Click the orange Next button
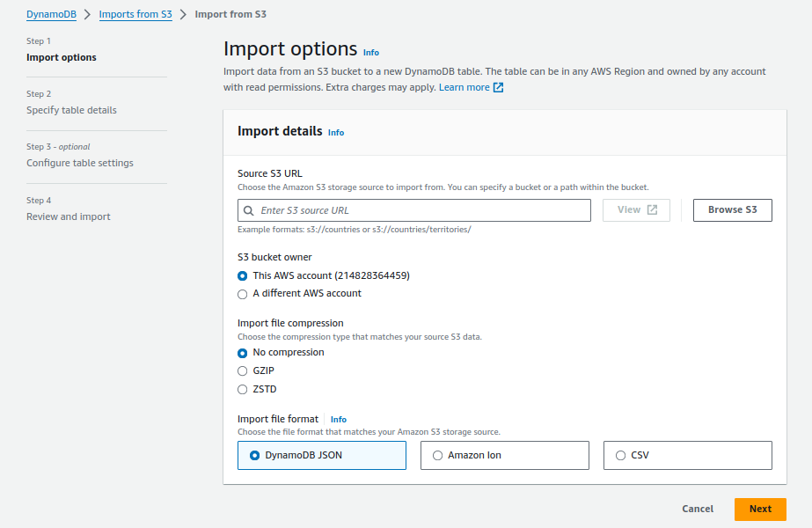812x528 pixels. click(x=760, y=509)
